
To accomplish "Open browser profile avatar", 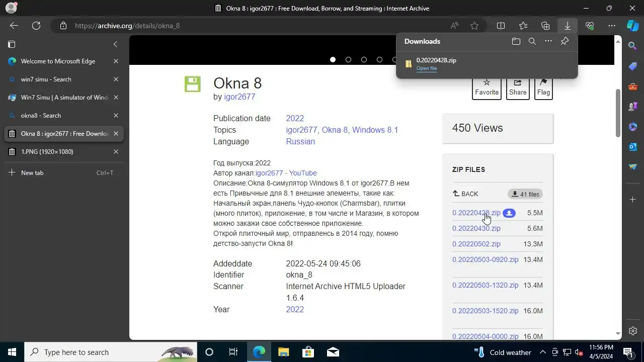I will tap(11, 8).
